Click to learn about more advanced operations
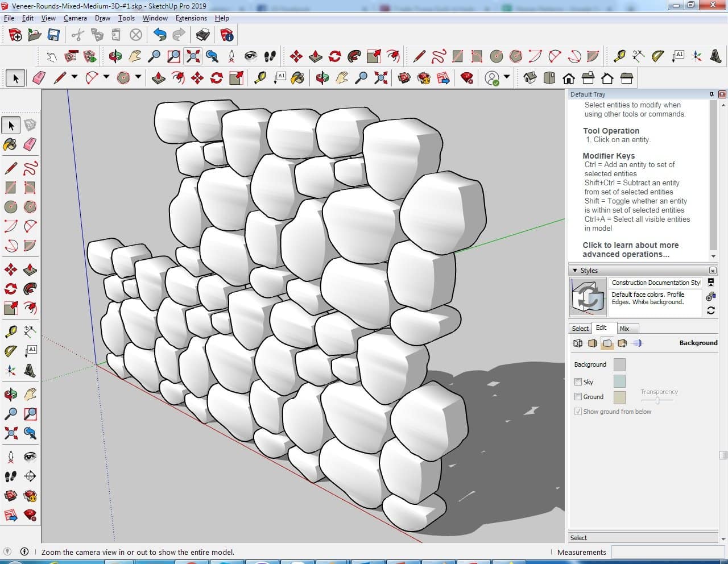 tap(630, 250)
